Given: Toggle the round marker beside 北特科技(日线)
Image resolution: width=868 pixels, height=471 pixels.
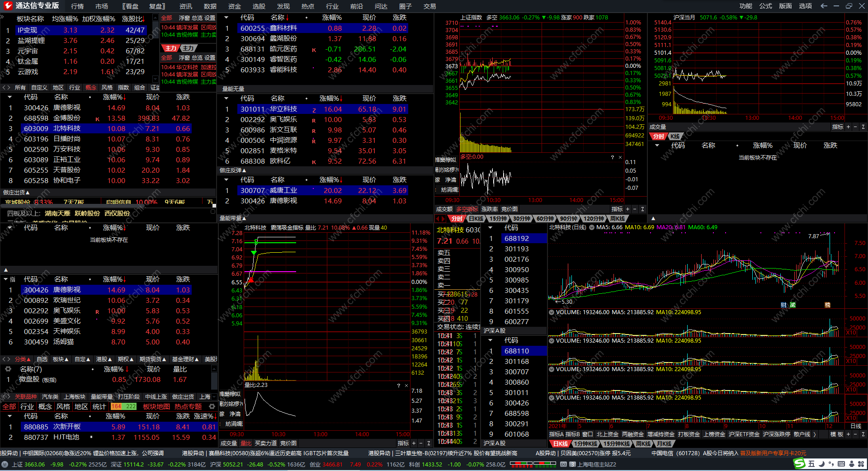Looking at the screenshot, I should [x=592, y=227].
